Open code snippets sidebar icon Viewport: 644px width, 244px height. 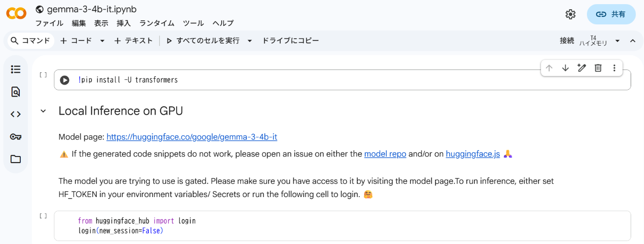click(x=16, y=114)
